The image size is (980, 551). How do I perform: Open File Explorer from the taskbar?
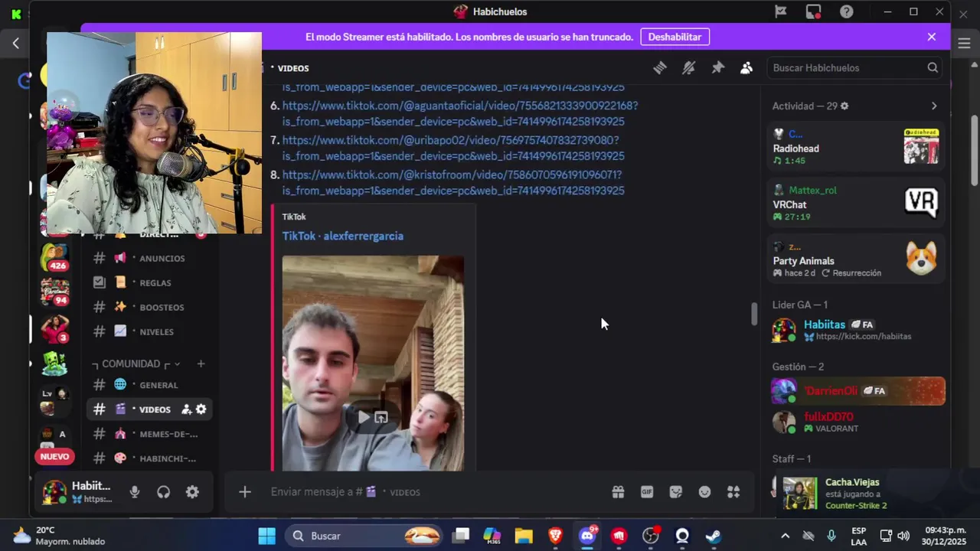coord(524,536)
